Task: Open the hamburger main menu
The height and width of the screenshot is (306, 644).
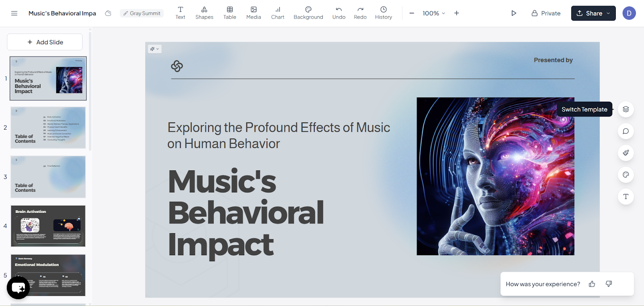Action: pyautogui.click(x=14, y=13)
